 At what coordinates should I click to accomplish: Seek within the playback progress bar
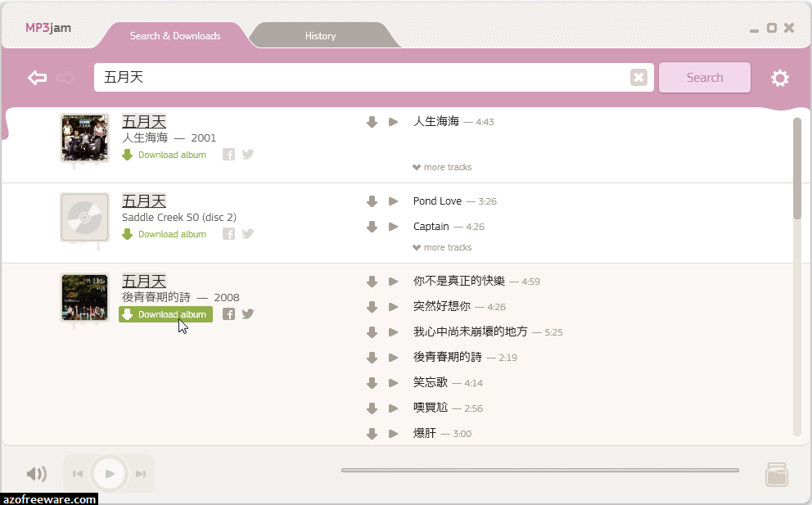[540, 471]
